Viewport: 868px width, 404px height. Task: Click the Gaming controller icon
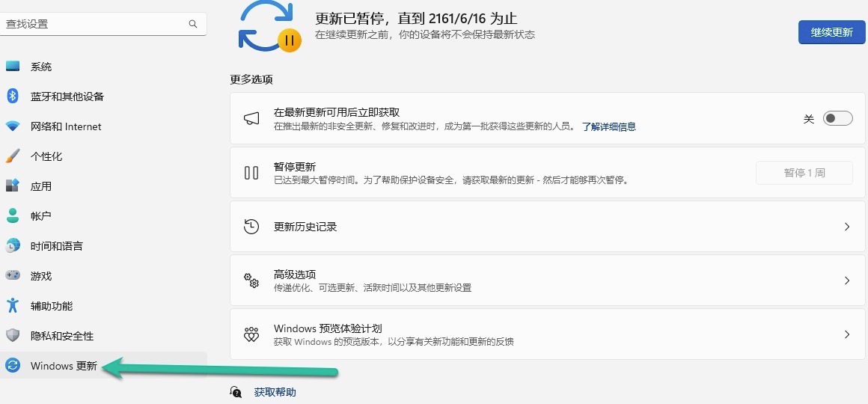[13, 275]
